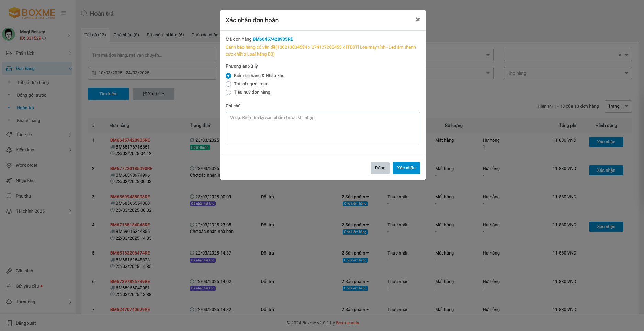
Task: Select the Kiểm lại hàng & Nhập kho option
Action: (228, 76)
